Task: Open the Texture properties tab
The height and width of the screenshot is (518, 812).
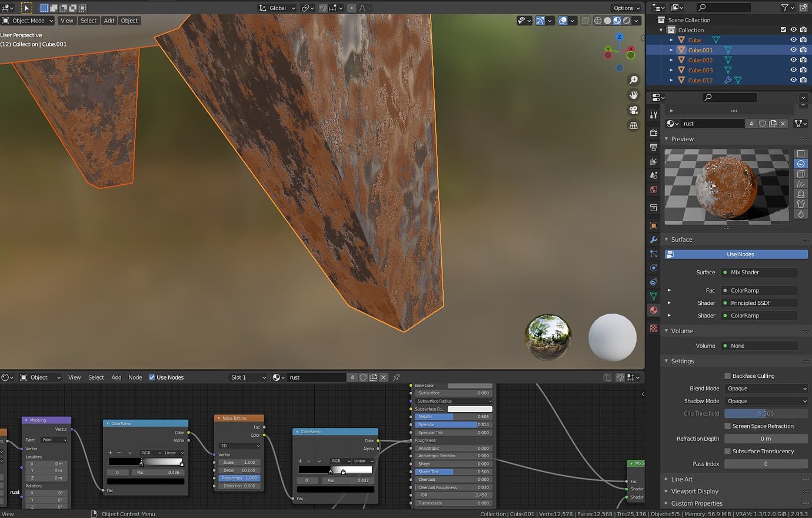Action: (654, 328)
